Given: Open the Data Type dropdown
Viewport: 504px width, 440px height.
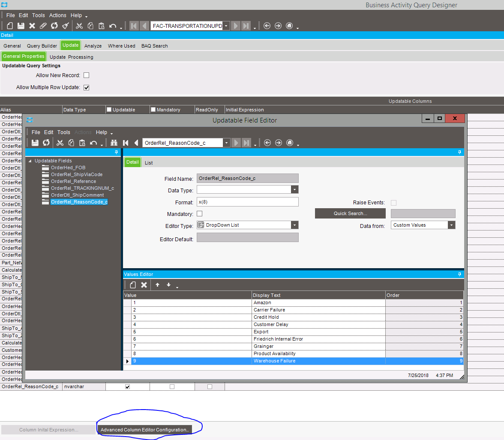Looking at the screenshot, I should pos(294,189).
